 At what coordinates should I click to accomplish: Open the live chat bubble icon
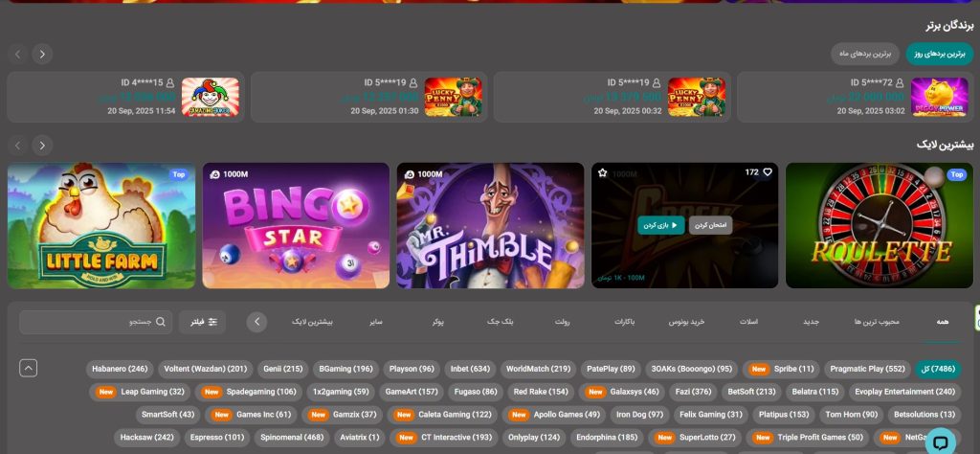pyautogui.click(x=940, y=443)
